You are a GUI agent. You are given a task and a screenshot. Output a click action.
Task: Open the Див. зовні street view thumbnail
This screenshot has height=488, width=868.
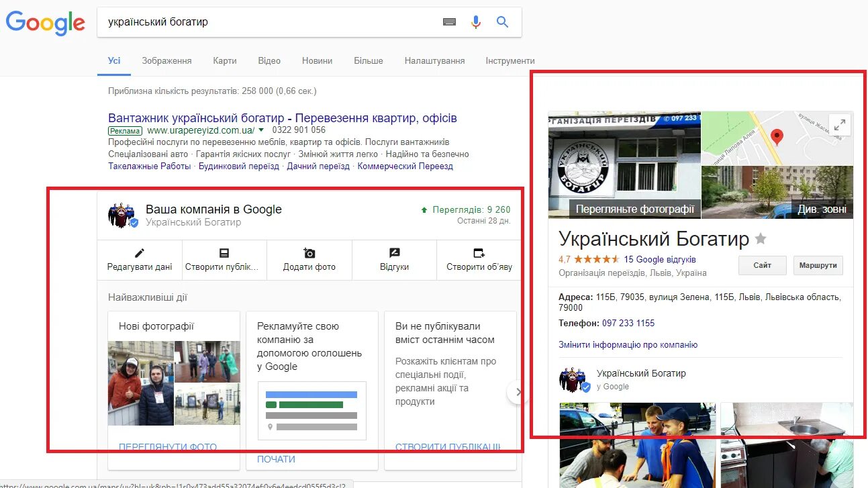[x=777, y=192]
